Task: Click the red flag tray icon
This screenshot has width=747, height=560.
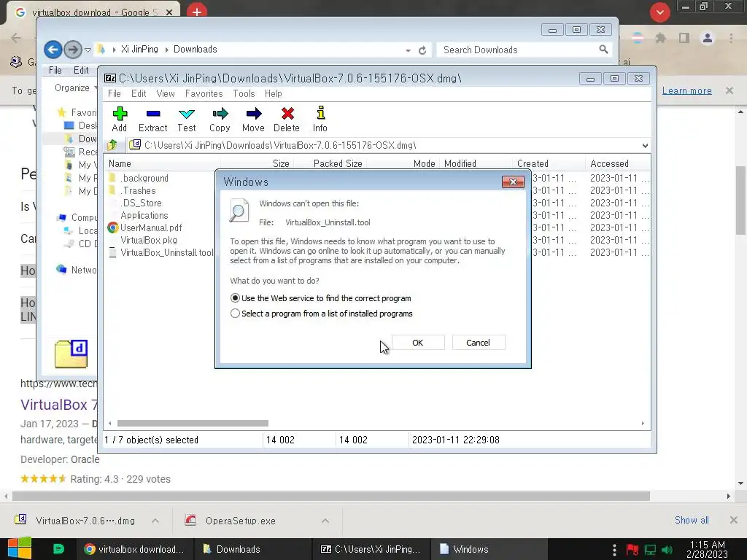Action: click(632, 550)
